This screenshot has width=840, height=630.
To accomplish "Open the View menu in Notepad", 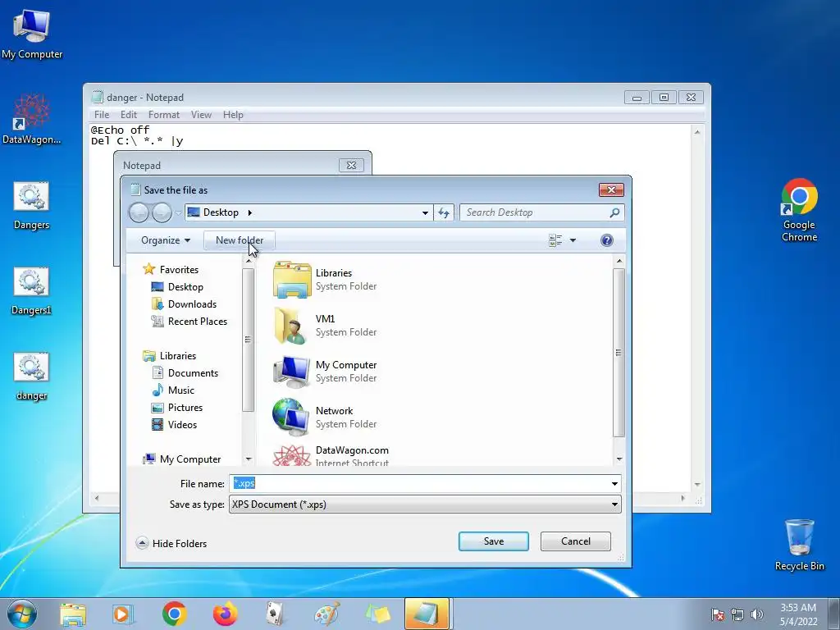I will click(x=202, y=115).
